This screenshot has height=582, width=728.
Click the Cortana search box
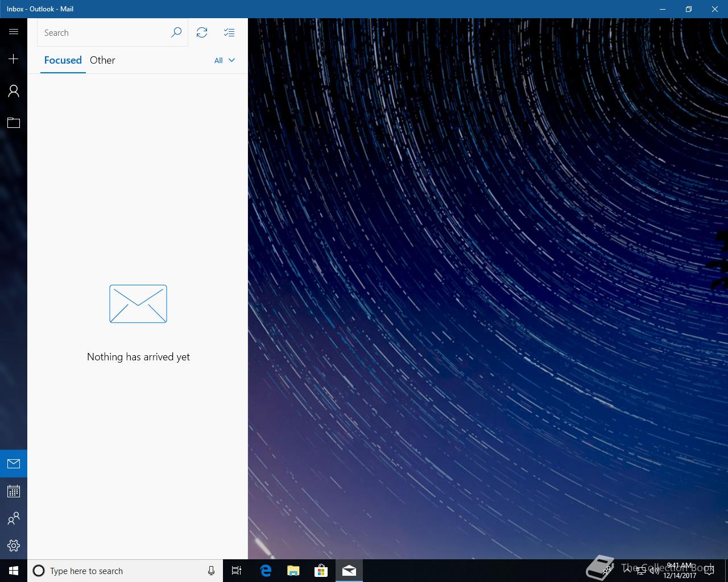125,571
